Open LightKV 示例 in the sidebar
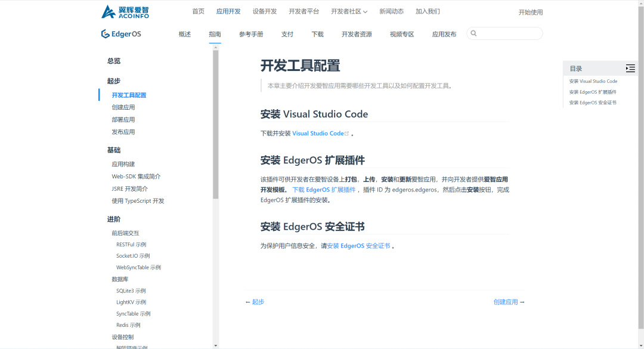The image size is (644, 349). (x=131, y=302)
